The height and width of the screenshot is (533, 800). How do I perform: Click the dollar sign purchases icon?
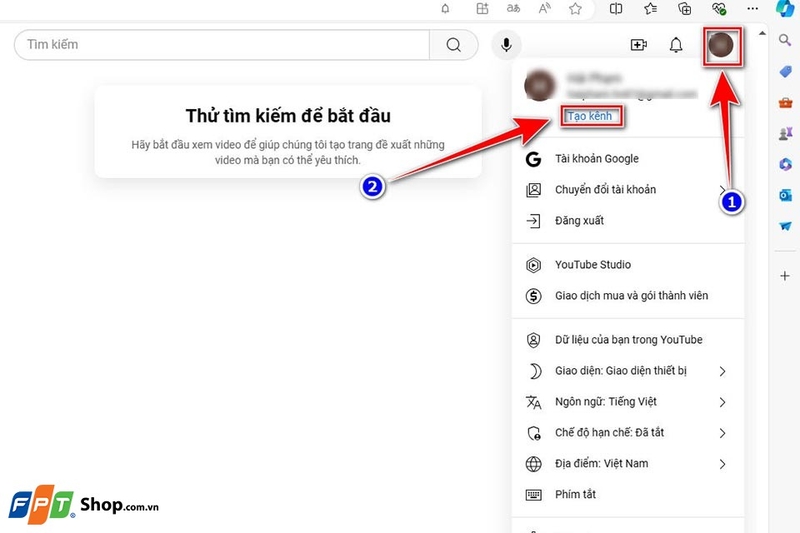(x=533, y=296)
